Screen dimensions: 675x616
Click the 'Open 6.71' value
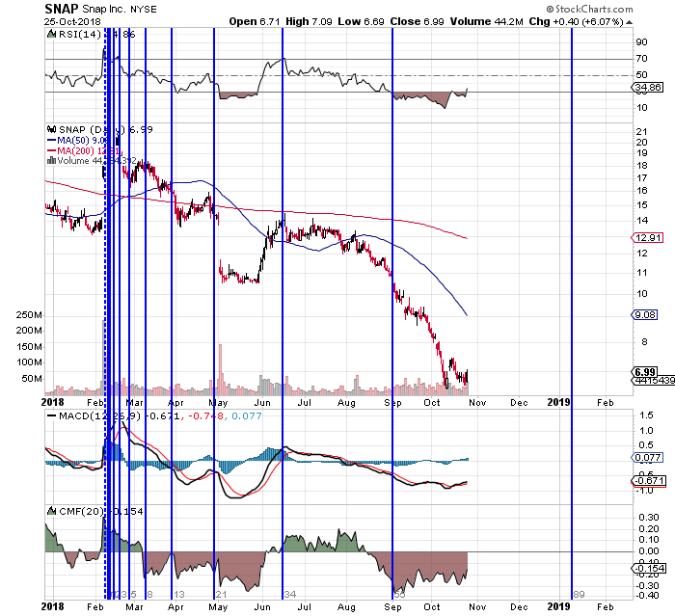click(x=255, y=21)
